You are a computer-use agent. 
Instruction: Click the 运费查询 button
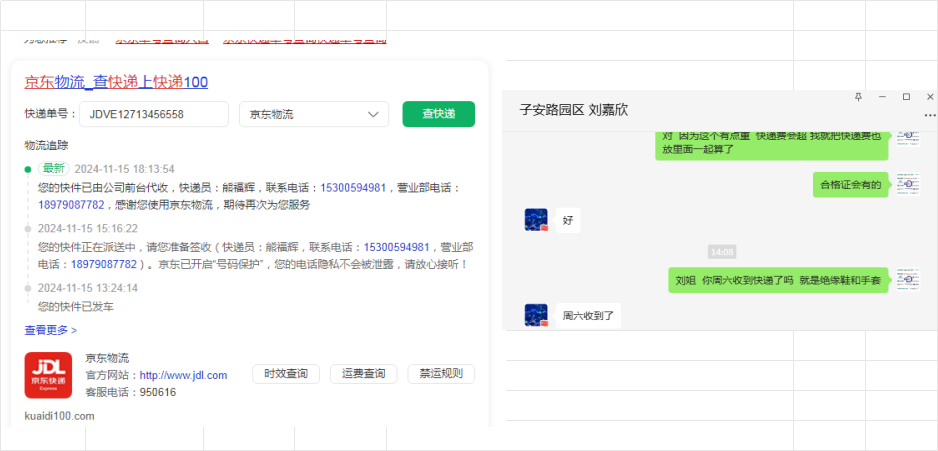363,374
